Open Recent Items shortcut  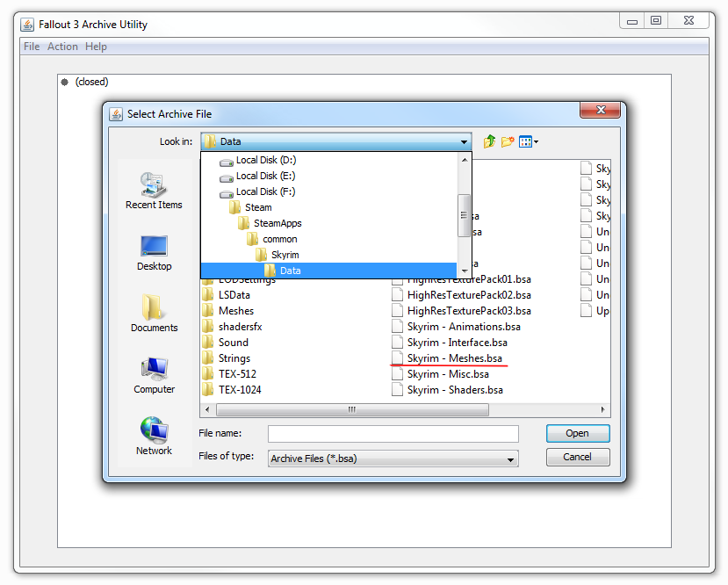(x=154, y=191)
